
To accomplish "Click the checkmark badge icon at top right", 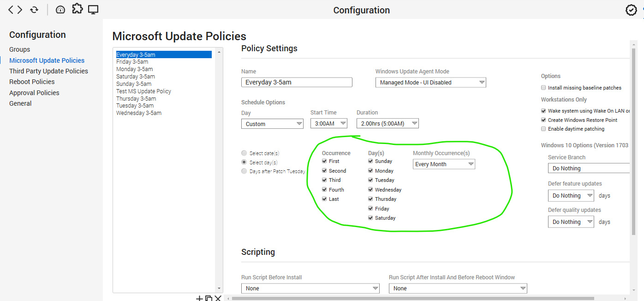I will (x=631, y=9).
